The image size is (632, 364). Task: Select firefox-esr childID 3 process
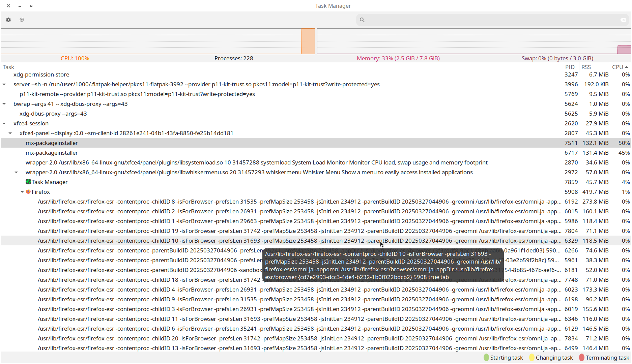point(316,309)
